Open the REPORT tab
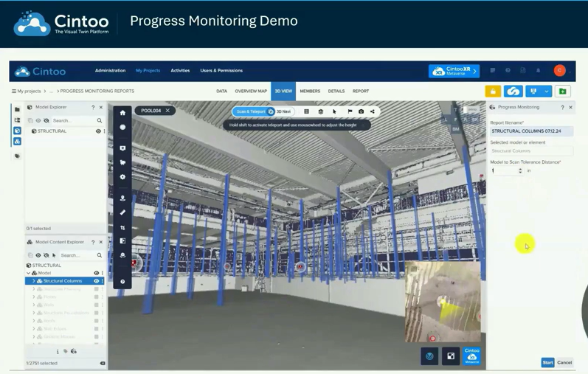Viewport: 588px width, 374px height. click(x=360, y=91)
